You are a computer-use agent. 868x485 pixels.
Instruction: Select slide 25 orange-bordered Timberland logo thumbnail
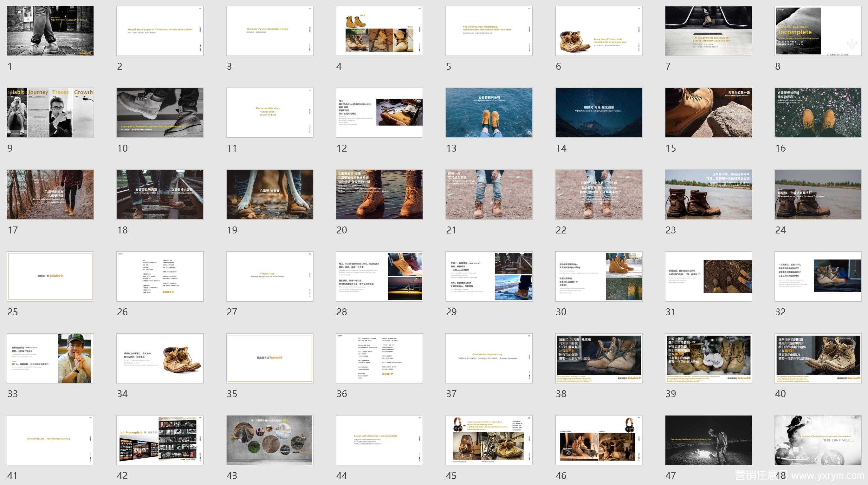pyautogui.click(x=50, y=276)
